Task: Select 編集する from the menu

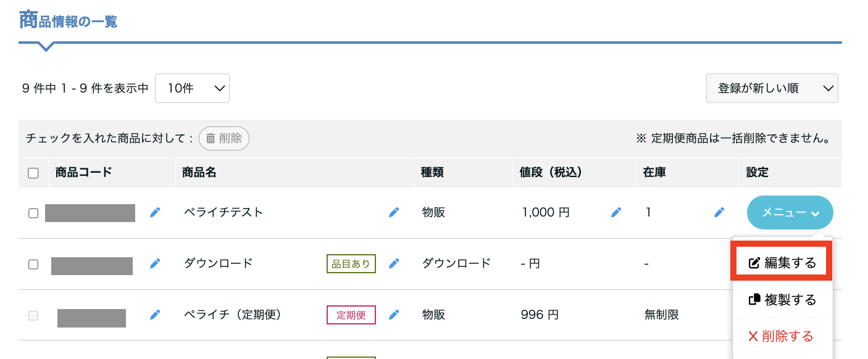Action: (782, 263)
